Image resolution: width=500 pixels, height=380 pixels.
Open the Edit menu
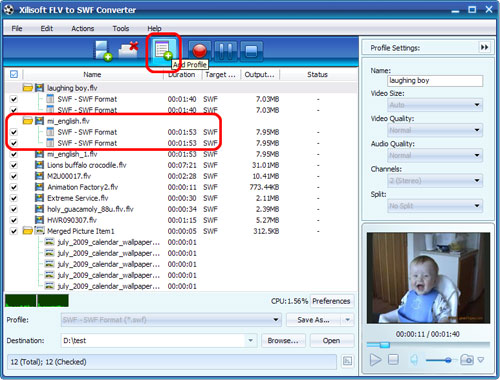coord(47,29)
